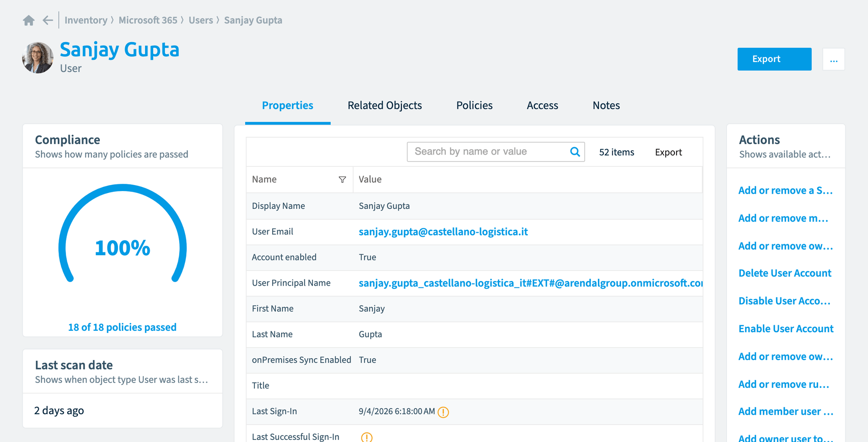Click the 'Add or remove a S…' action
The image size is (868, 442).
[x=786, y=190]
